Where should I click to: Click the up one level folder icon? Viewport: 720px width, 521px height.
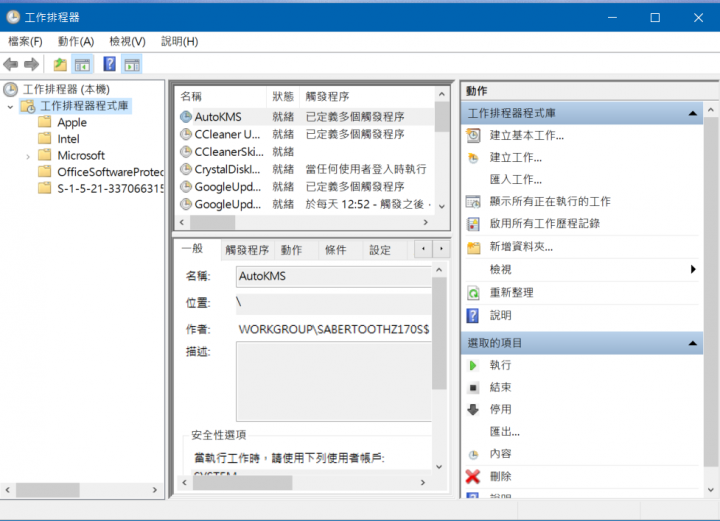point(60,64)
